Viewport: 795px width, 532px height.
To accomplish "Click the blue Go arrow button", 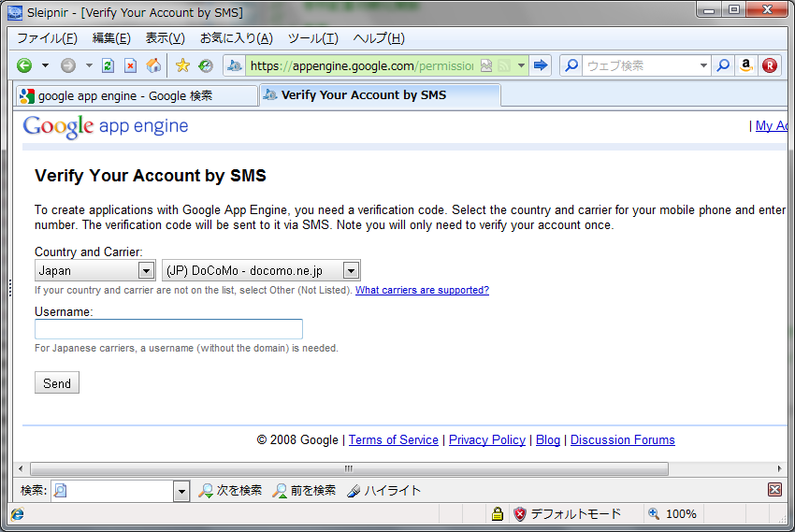I will 541,65.
